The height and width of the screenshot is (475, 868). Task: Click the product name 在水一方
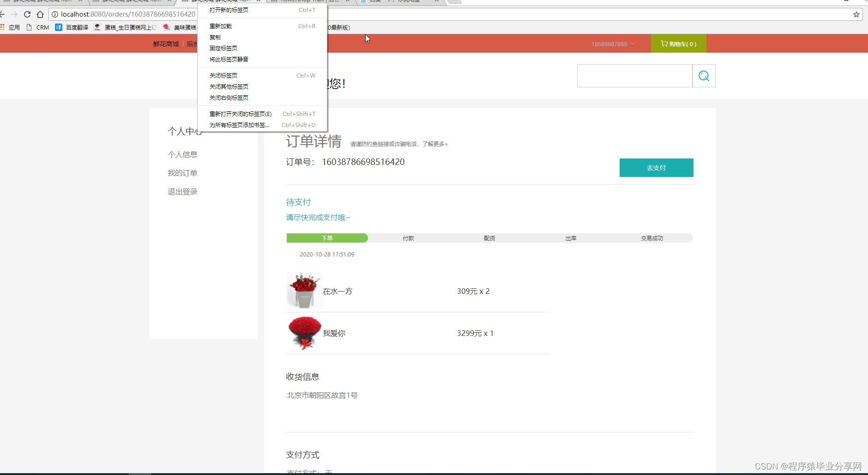click(x=338, y=291)
